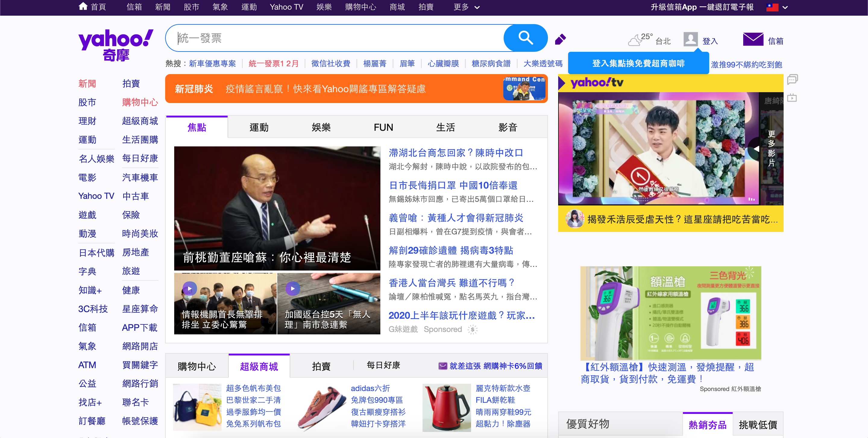
Task: Click the main news photo of speaker
Action: pyautogui.click(x=277, y=208)
